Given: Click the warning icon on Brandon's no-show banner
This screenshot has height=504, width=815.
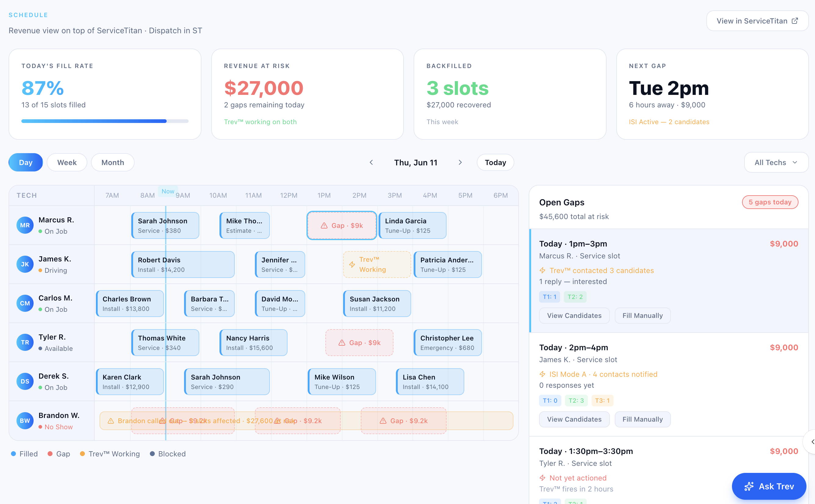Looking at the screenshot, I should (x=111, y=421).
